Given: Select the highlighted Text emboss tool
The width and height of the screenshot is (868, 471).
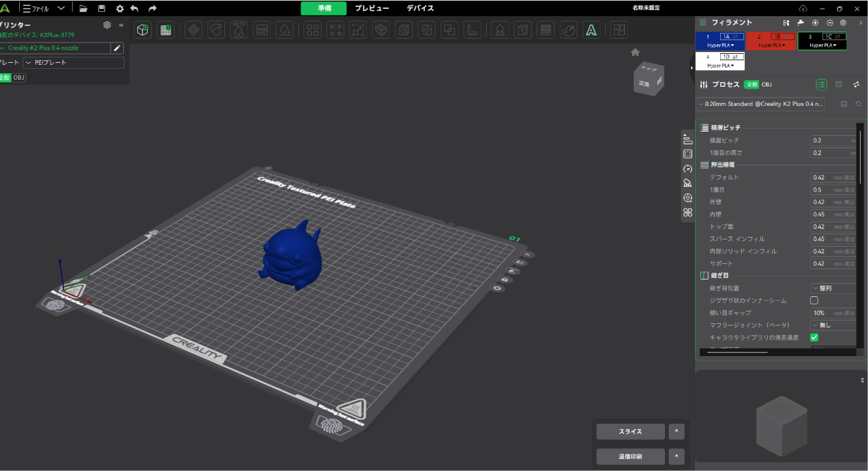Looking at the screenshot, I should click(591, 30).
